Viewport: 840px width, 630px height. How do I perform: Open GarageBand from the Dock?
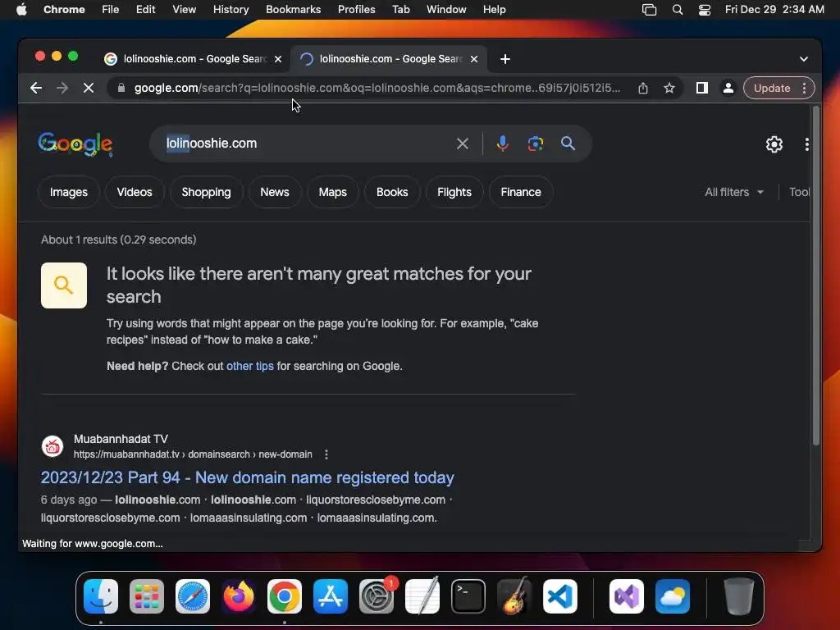pos(514,596)
